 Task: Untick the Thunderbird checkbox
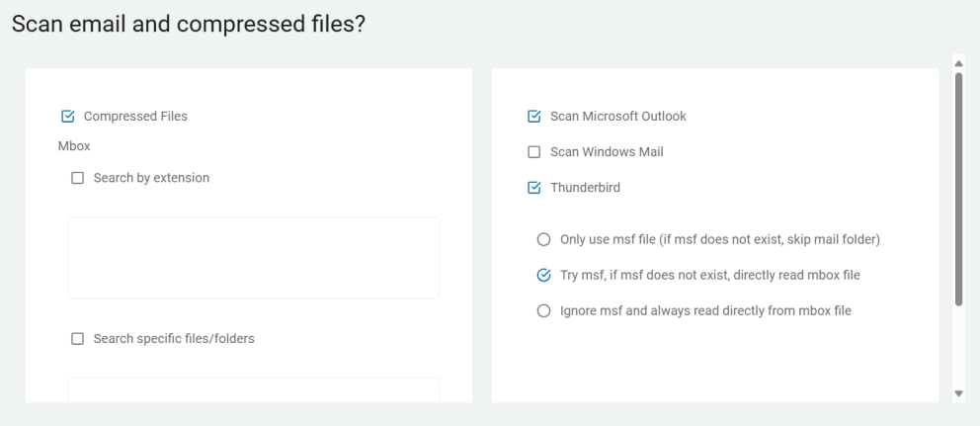pos(534,188)
